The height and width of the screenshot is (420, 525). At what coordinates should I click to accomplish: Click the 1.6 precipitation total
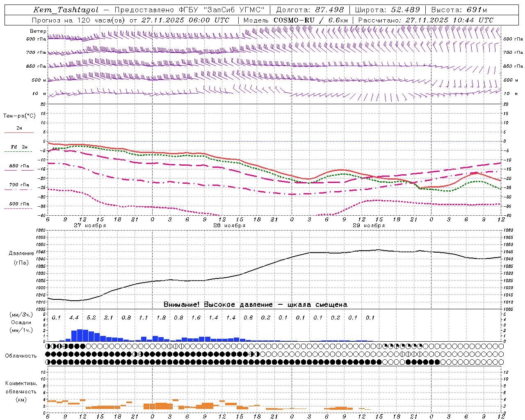196,317
